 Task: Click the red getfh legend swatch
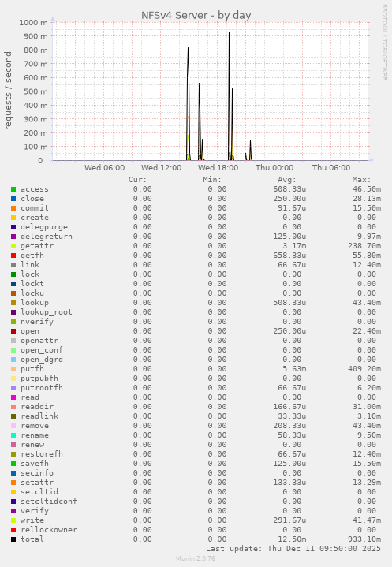(x=13, y=256)
